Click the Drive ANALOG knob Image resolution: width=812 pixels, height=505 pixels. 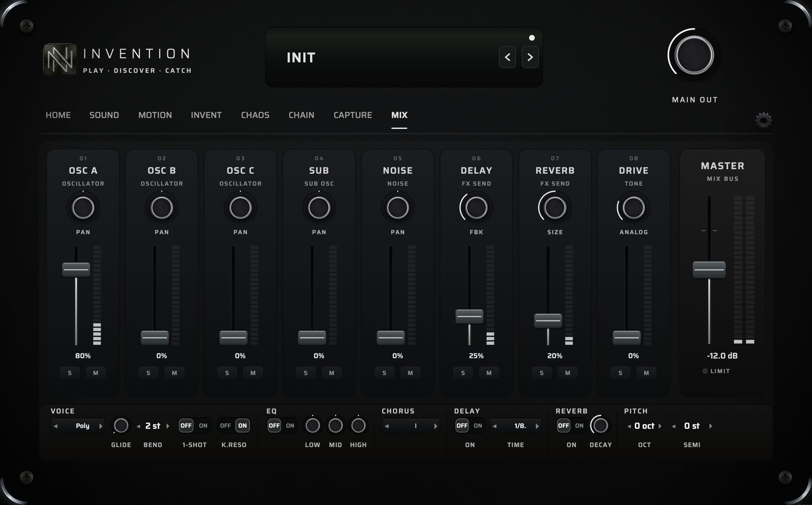pos(634,208)
